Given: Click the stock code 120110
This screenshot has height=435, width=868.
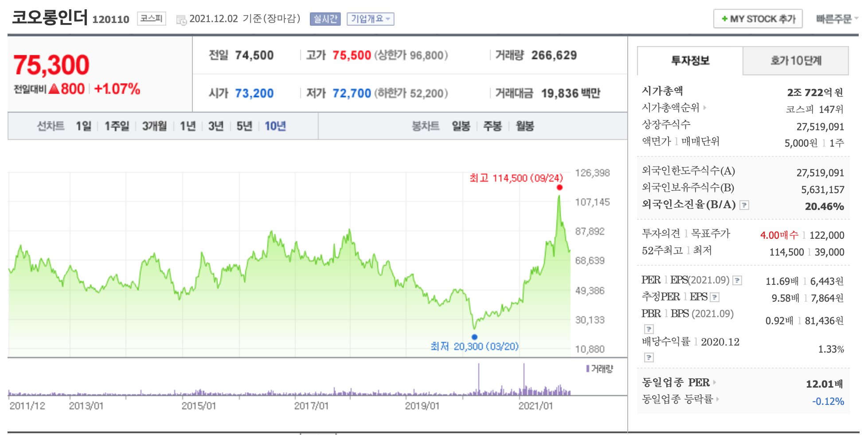Looking at the screenshot, I should pyautogui.click(x=111, y=19).
